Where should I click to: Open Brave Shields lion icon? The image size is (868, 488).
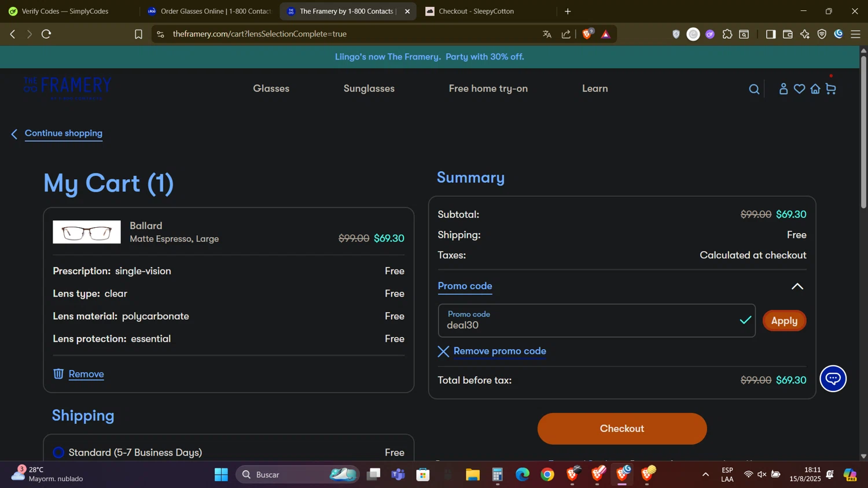click(587, 34)
